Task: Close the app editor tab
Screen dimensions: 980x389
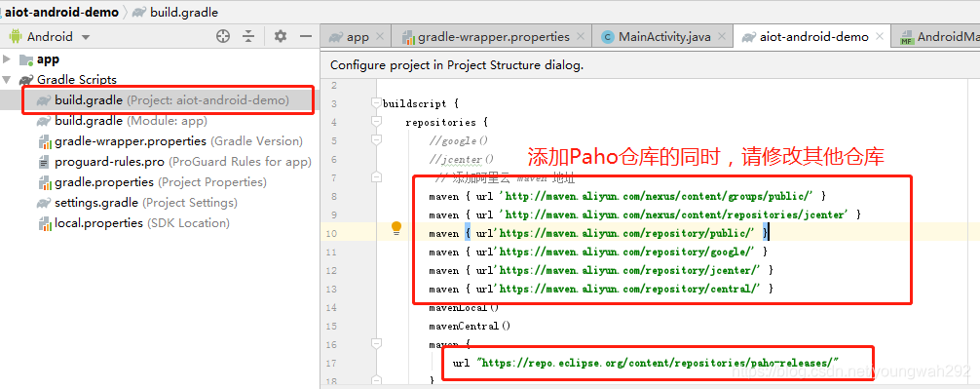Action: point(380,37)
